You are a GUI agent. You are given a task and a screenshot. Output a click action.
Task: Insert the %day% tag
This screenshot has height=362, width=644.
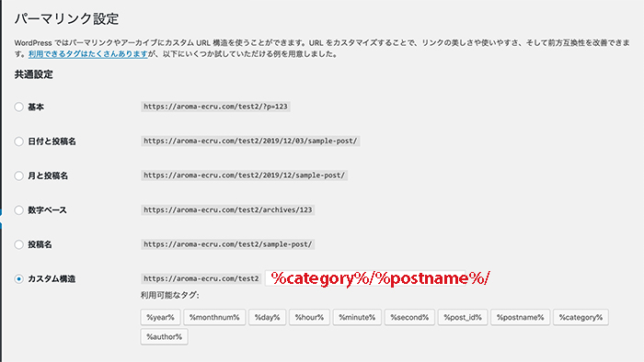pyautogui.click(x=267, y=317)
